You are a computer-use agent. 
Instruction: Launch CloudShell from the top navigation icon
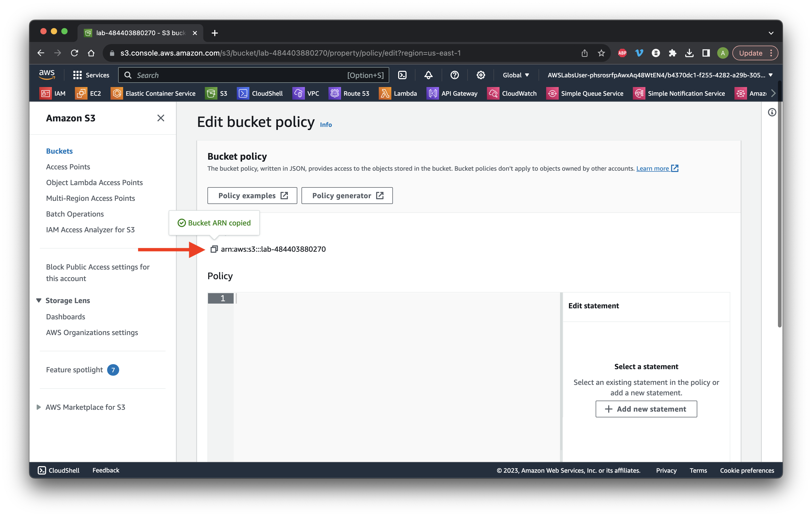coord(402,75)
